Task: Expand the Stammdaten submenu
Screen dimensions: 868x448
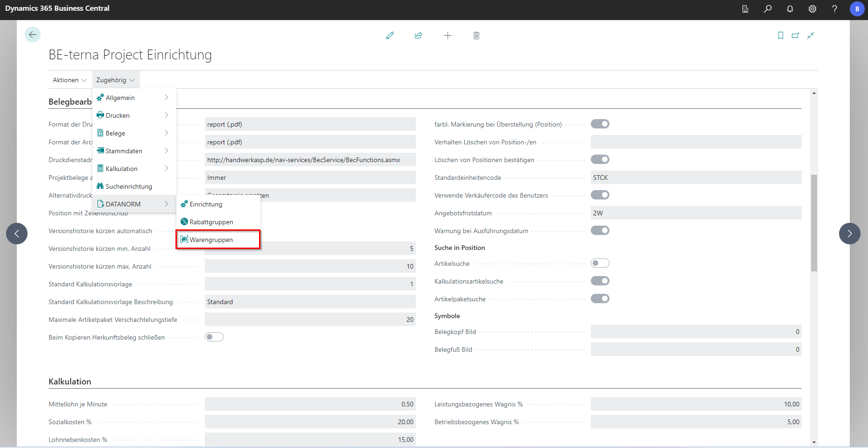Action: click(x=133, y=151)
